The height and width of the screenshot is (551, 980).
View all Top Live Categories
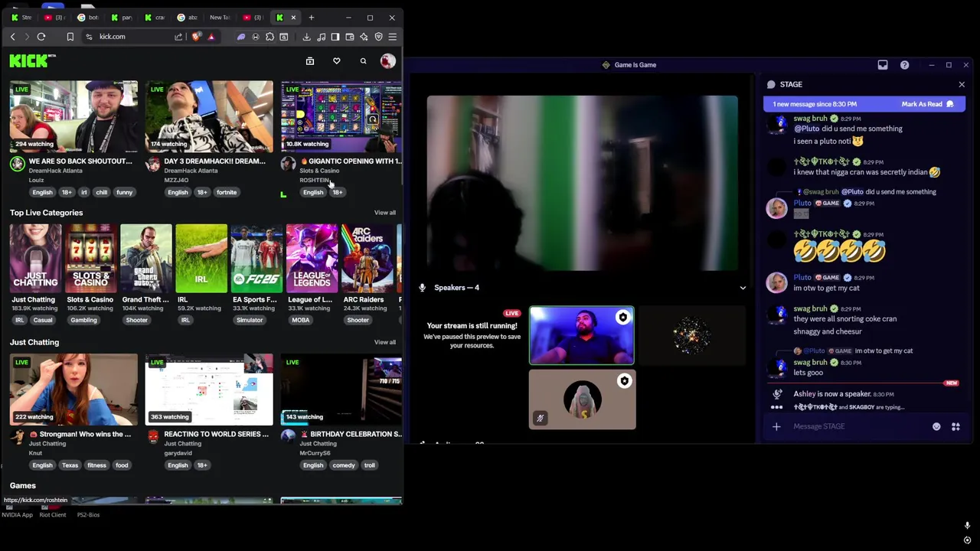(384, 213)
